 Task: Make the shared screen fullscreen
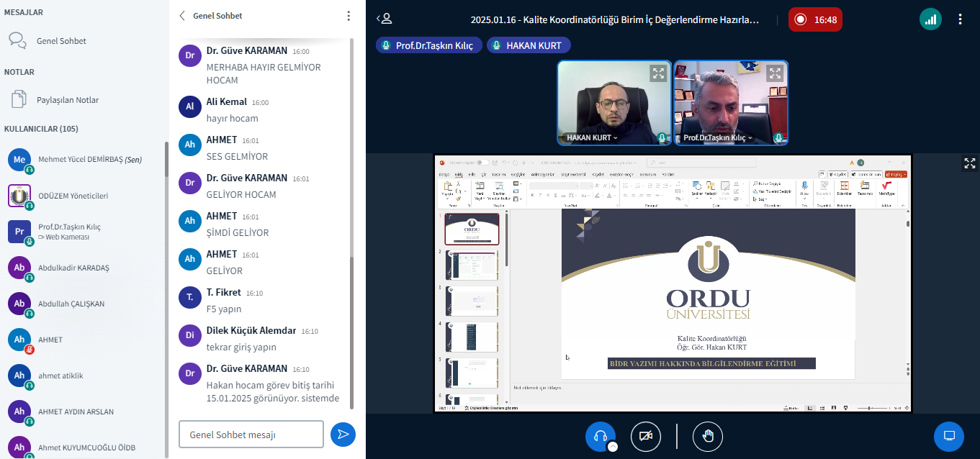click(970, 163)
